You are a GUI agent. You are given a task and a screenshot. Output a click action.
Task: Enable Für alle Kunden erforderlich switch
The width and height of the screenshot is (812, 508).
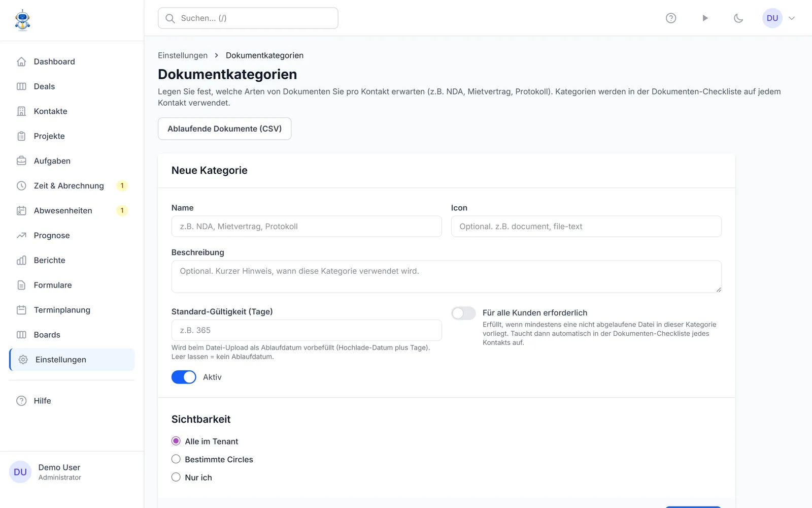point(463,313)
